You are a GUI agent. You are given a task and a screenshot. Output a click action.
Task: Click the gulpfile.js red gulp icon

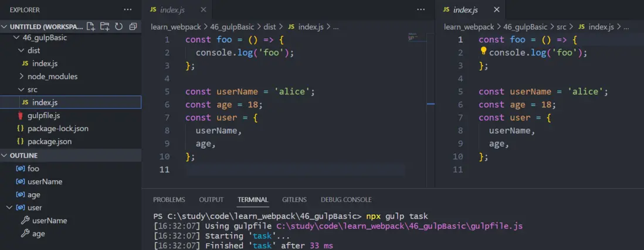coord(20,115)
